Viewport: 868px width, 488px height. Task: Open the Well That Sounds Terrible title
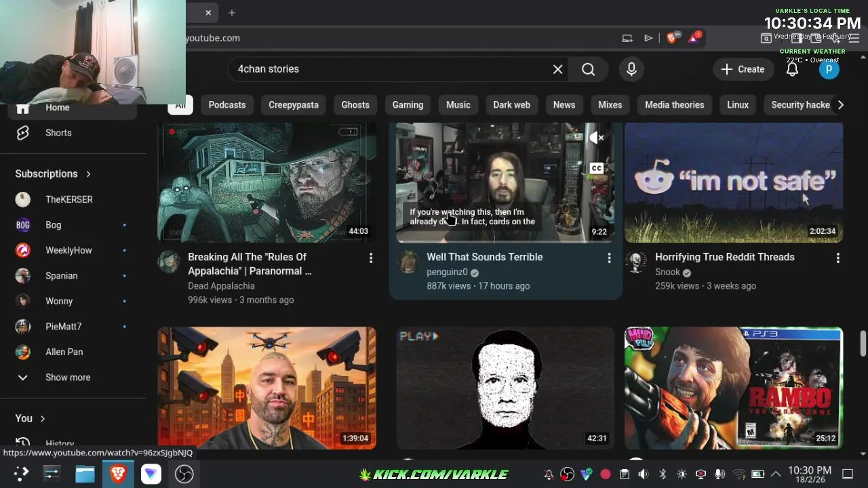[x=485, y=257]
